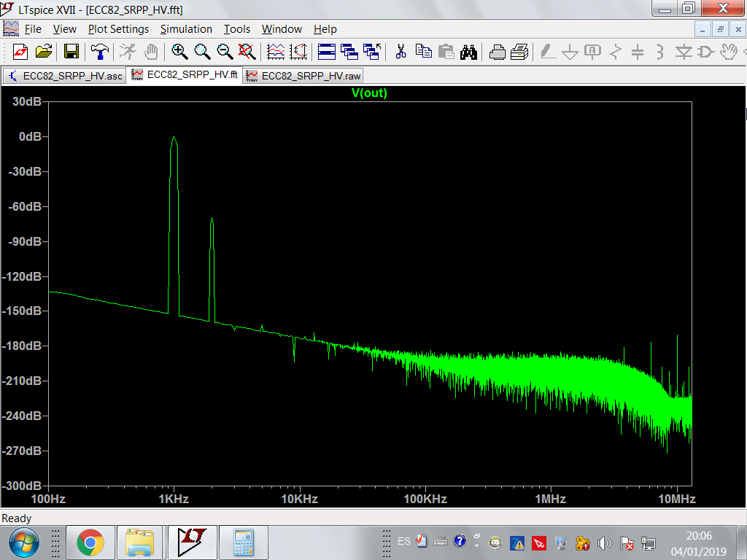The height and width of the screenshot is (560, 747).
Task: Select the draw wire pencil tool
Action: [x=548, y=52]
